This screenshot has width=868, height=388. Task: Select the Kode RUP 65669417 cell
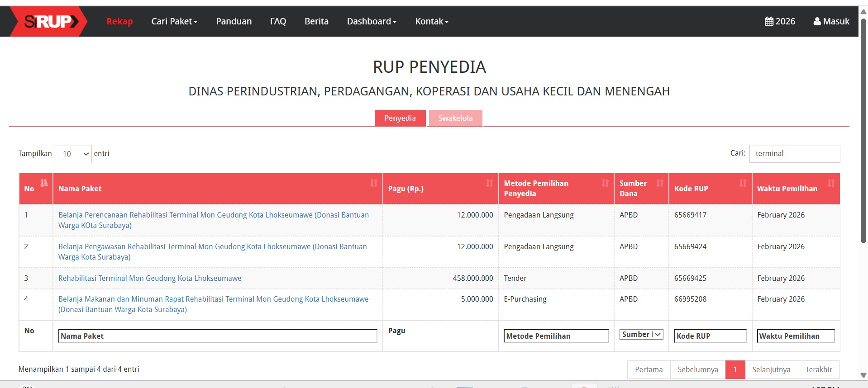coord(711,220)
